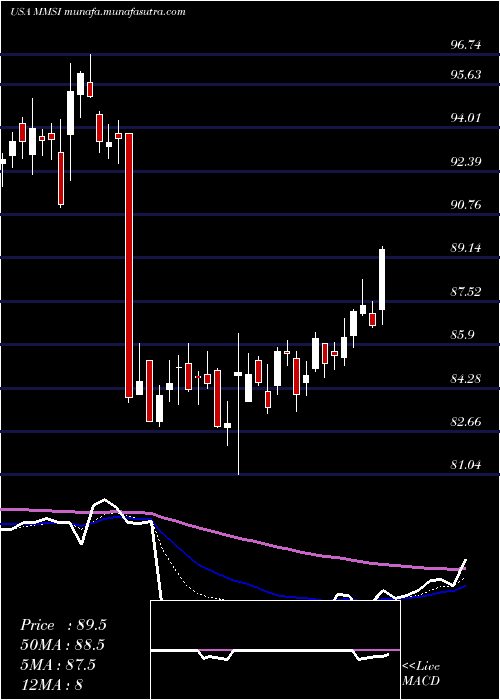Select the 90.76 price level label
500x700 pixels.
point(466,205)
